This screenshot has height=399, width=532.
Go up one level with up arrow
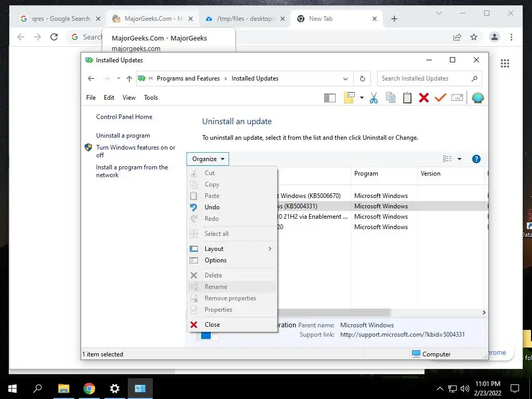[129, 79]
